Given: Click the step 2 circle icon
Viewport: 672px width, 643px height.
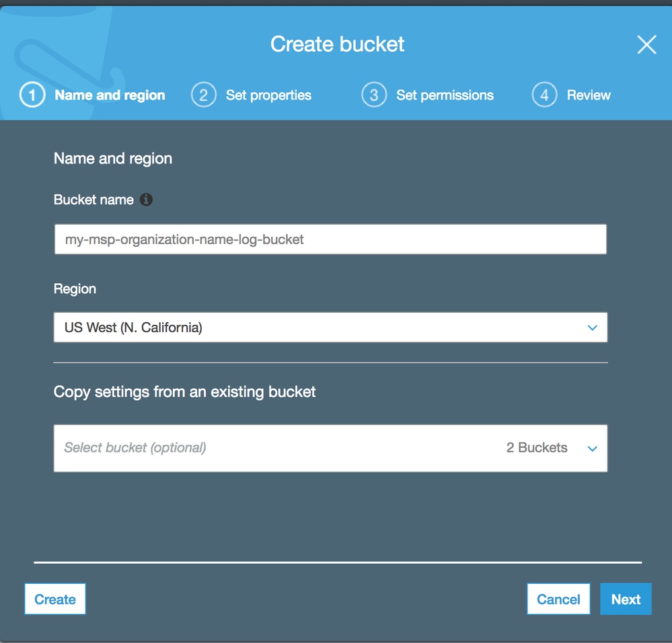Looking at the screenshot, I should [x=204, y=95].
